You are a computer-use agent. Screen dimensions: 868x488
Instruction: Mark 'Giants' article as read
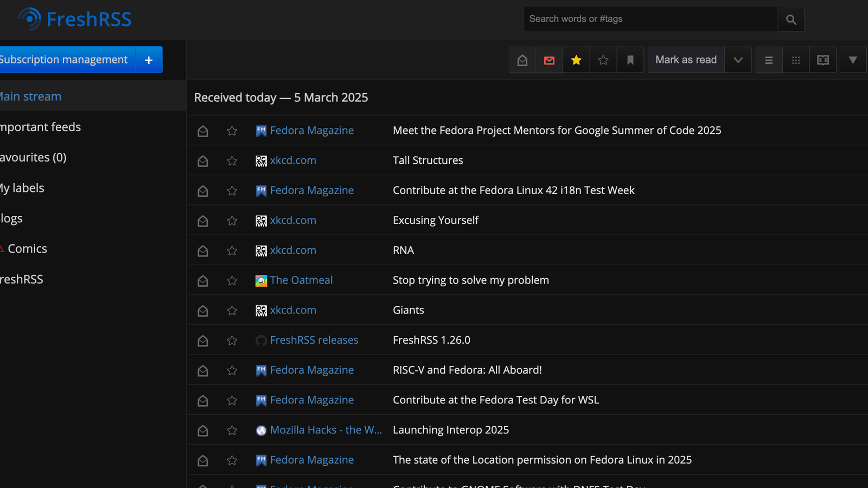(203, 311)
